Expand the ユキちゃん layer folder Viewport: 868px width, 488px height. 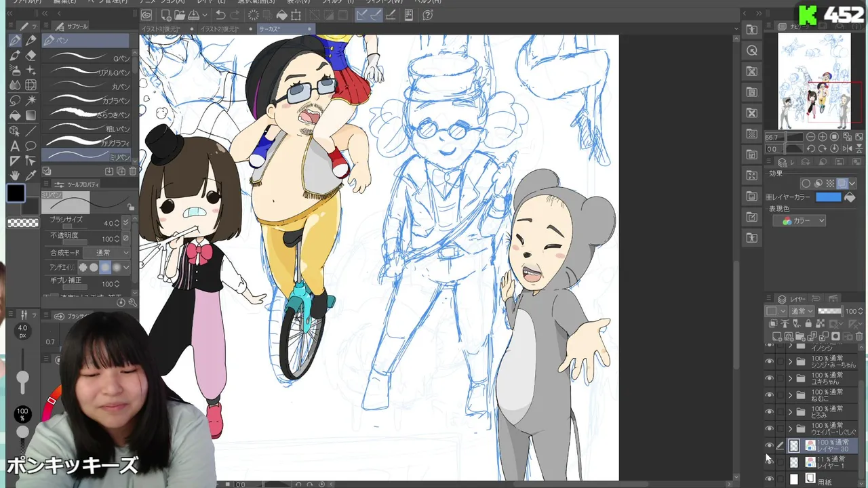790,378
